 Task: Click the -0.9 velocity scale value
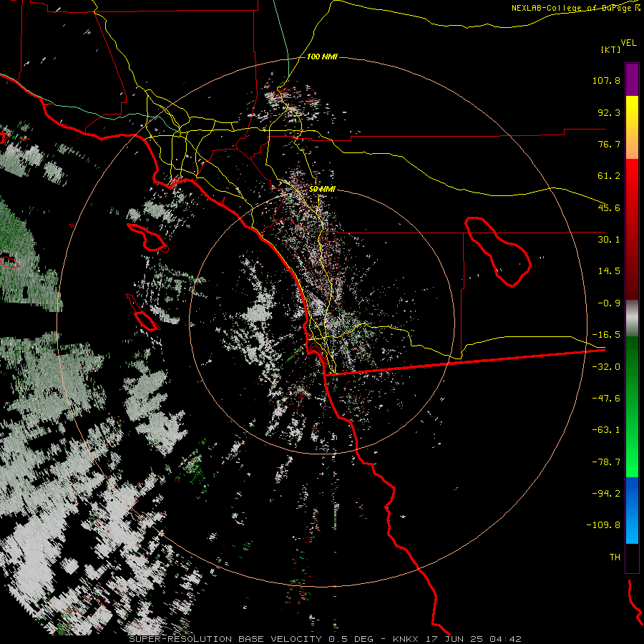pyautogui.click(x=609, y=303)
